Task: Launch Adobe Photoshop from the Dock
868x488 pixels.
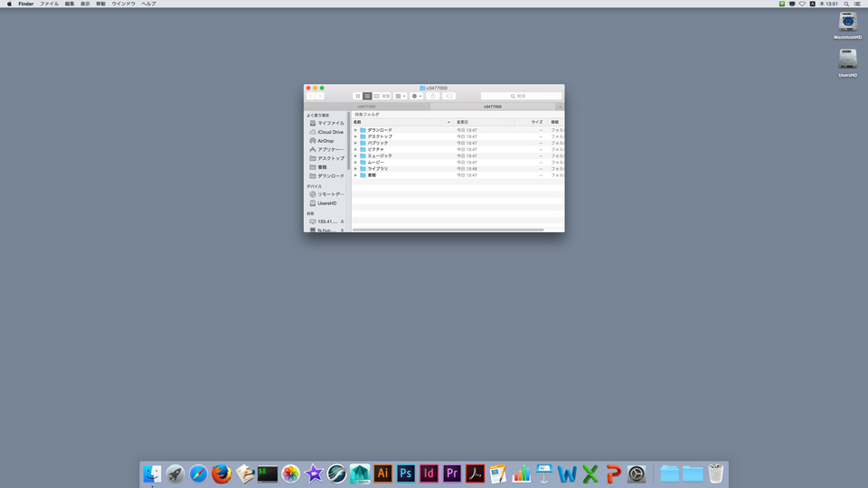Action: 406,474
